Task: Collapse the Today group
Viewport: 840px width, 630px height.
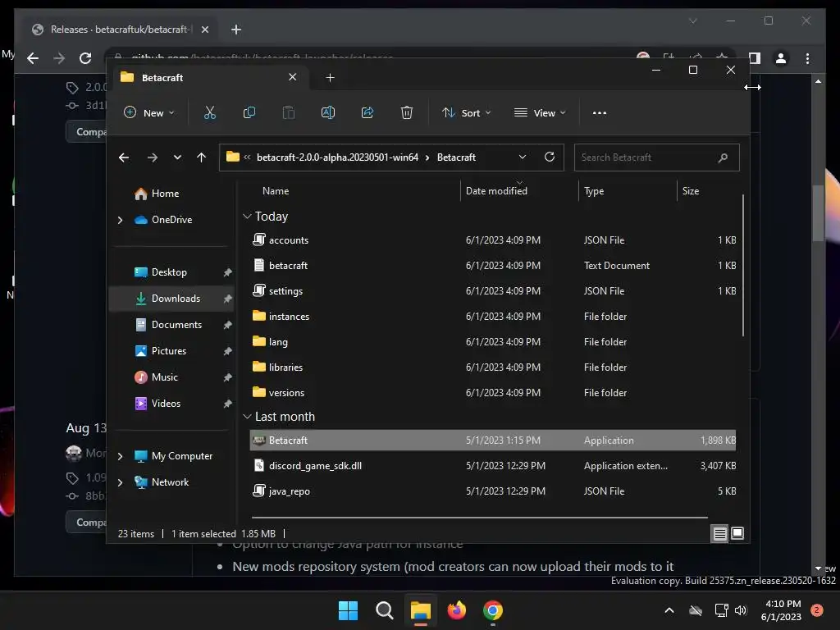Action: pyautogui.click(x=247, y=217)
